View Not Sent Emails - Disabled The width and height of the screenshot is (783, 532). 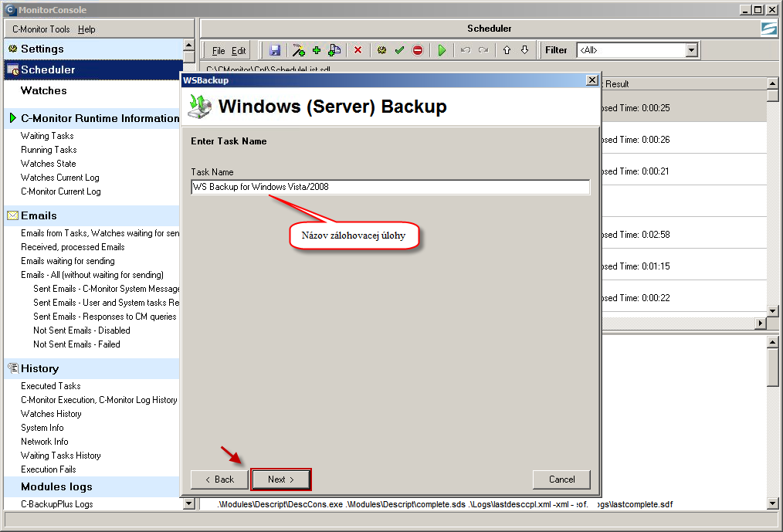tap(82, 330)
